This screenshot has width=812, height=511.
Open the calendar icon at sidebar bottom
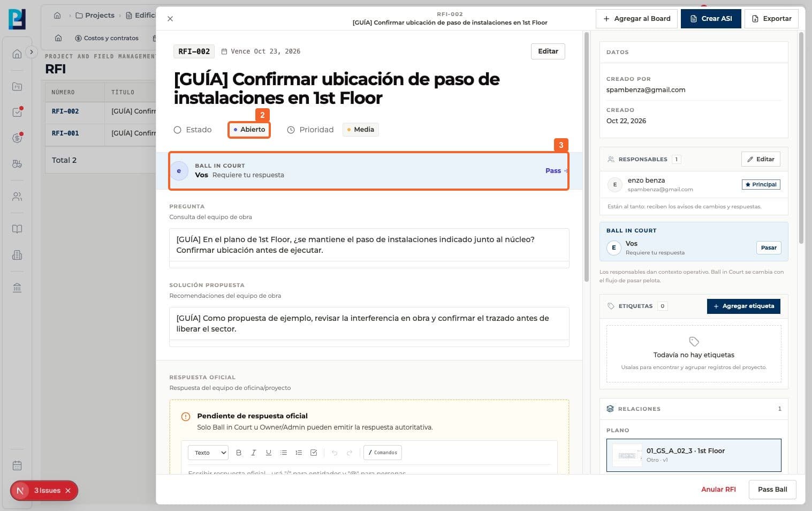tap(17, 465)
